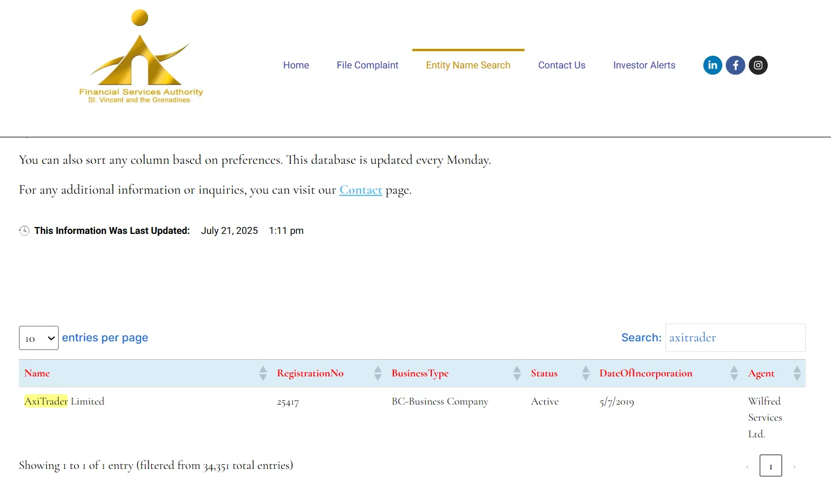Follow the Contact page hyperlink
This screenshot has height=504, width=831.
(361, 190)
